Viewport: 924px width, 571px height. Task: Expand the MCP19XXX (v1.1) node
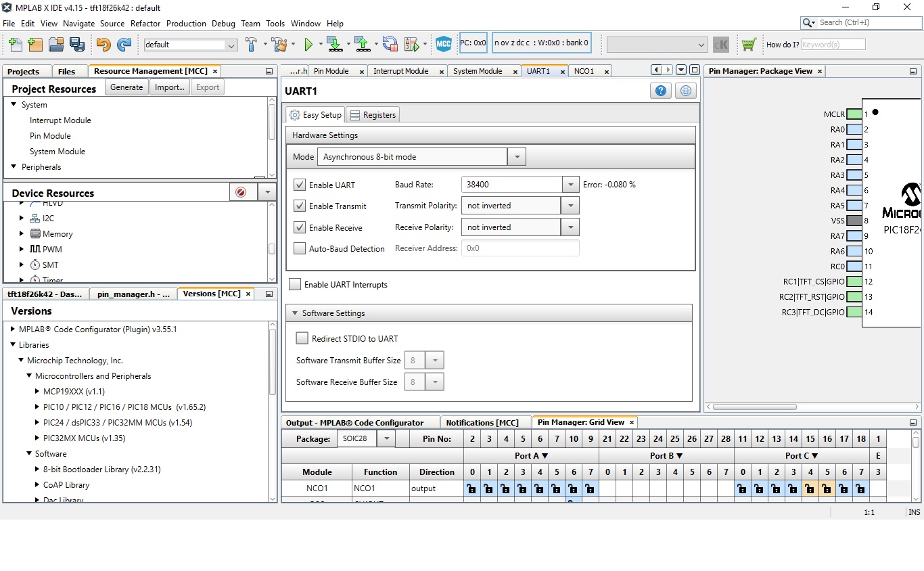point(38,391)
